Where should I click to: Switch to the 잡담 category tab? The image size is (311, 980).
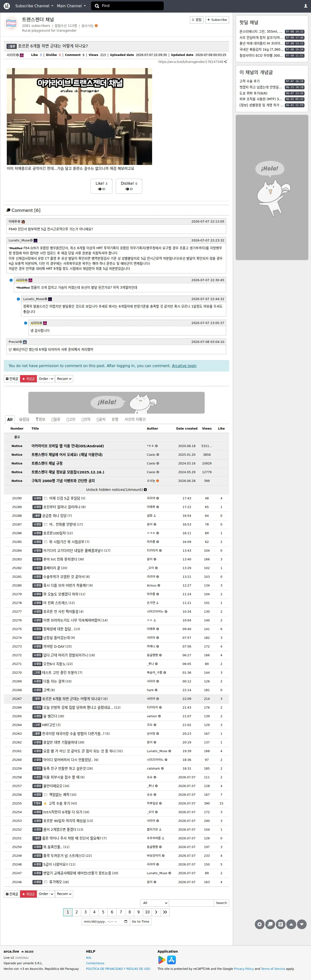point(24,420)
